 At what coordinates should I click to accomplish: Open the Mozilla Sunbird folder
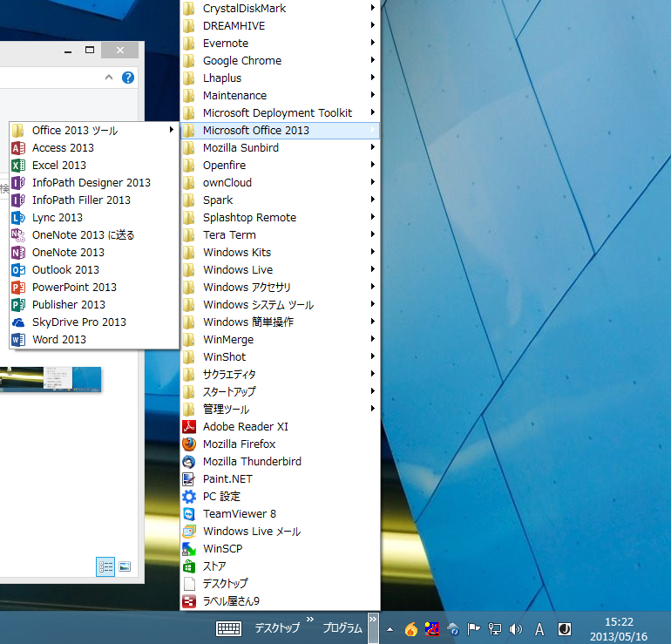pos(281,147)
